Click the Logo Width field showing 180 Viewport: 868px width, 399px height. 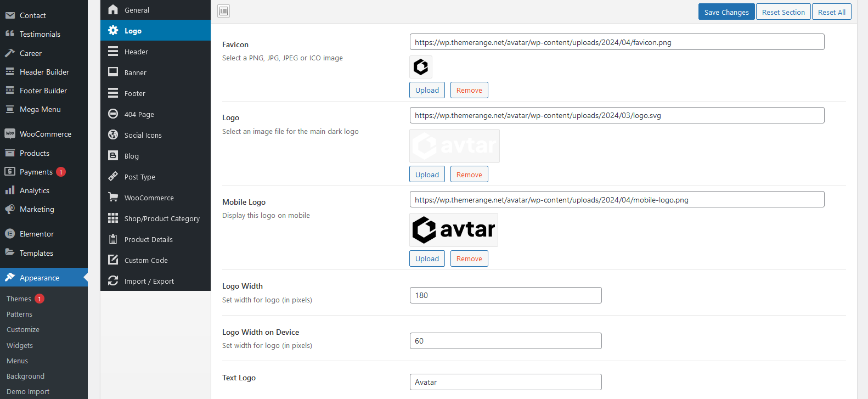click(x=505, y=295)
